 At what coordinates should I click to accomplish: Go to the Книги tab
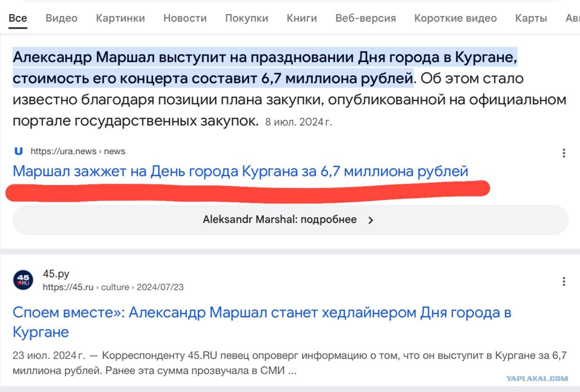click(x=302, y=18)
